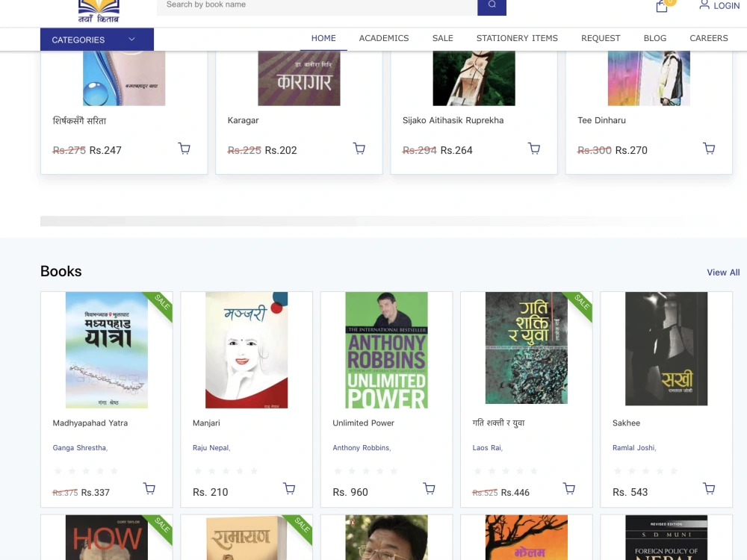Click Rs. 960 price text
747x560 pixels.
[x=350, y=492]
